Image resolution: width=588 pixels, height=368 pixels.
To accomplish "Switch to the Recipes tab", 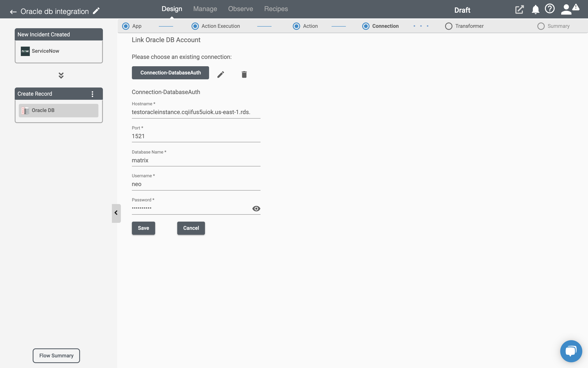I will 276,9.
